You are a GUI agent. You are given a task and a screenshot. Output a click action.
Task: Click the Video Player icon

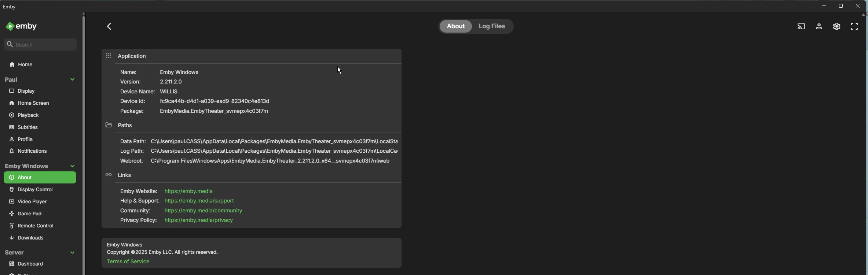[x=12, y=202]
